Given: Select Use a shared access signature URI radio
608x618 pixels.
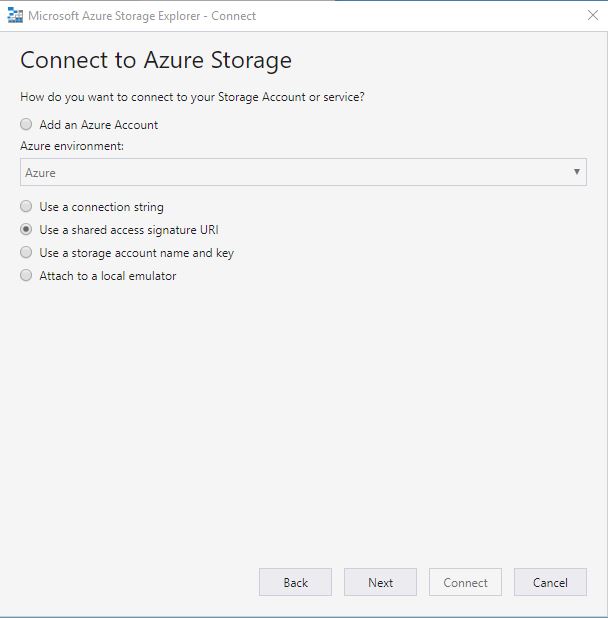Looking at the screenshot, I should tap(26, 229).
